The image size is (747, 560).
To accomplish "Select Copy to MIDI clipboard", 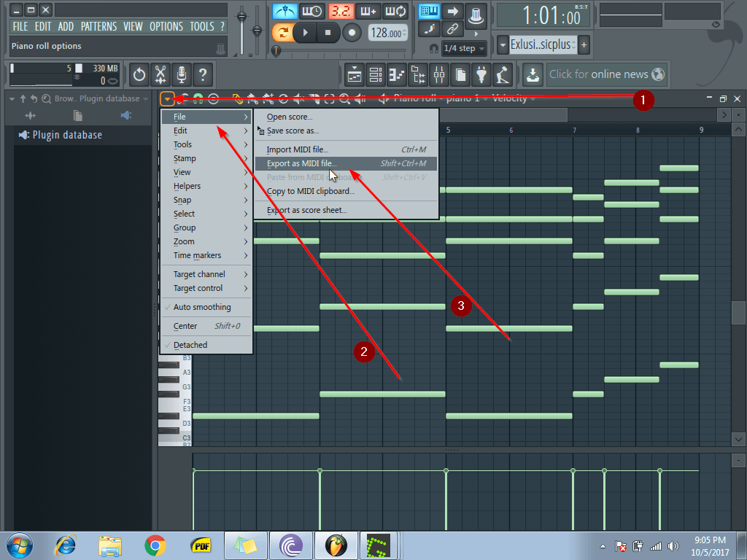I will [x=346, y=191].
